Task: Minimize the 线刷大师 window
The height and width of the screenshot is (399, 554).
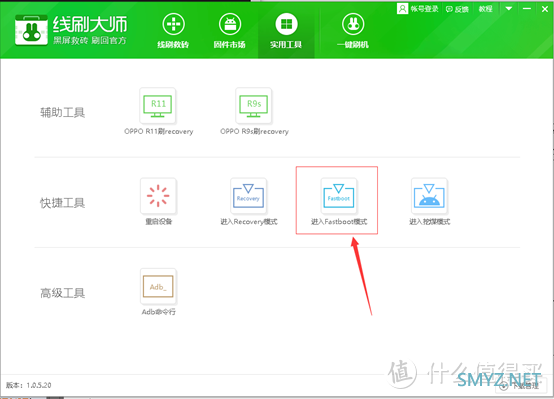Action: [527, 8]
